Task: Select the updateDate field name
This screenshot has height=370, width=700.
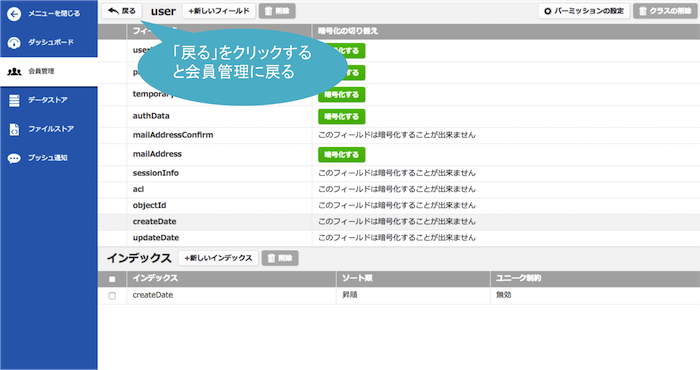Action: (155, 238)
